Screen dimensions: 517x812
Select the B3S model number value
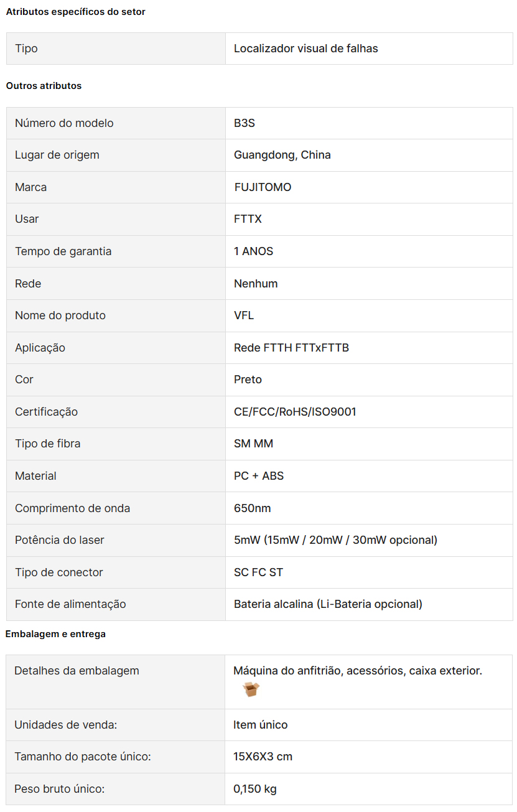245,123
